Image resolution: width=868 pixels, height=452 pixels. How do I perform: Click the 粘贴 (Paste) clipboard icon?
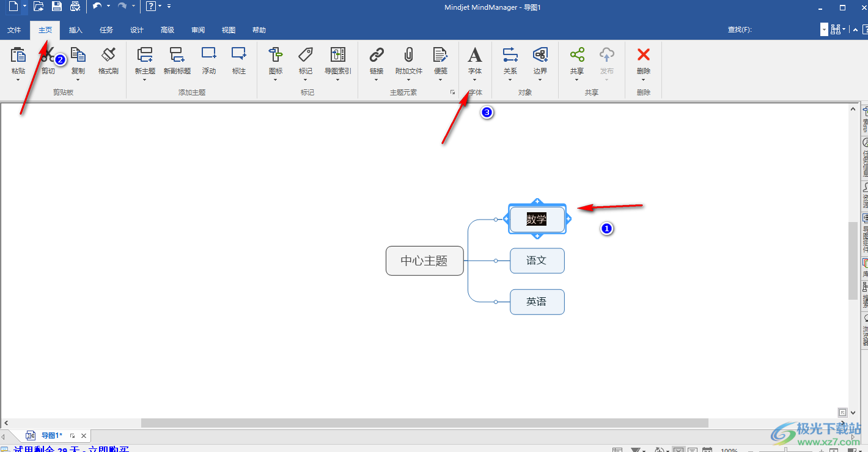pyautogui.click(x=18, y=55)
